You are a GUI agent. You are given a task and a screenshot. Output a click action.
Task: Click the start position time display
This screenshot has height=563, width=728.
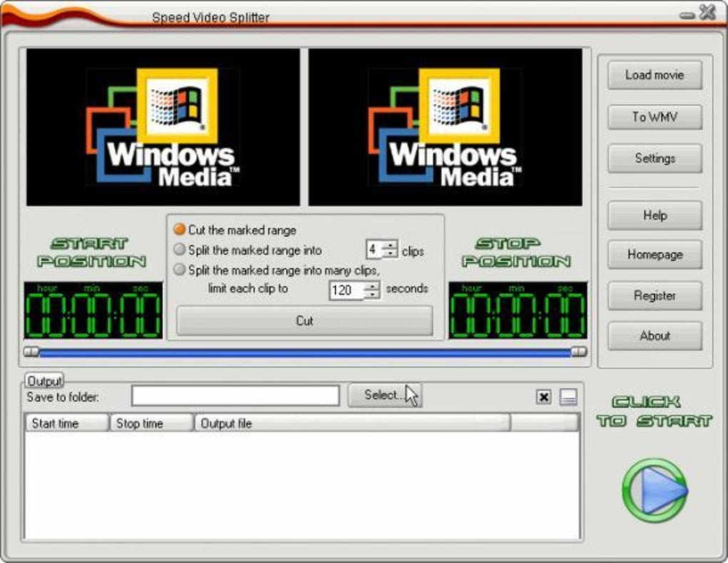(x=93, y=310)
